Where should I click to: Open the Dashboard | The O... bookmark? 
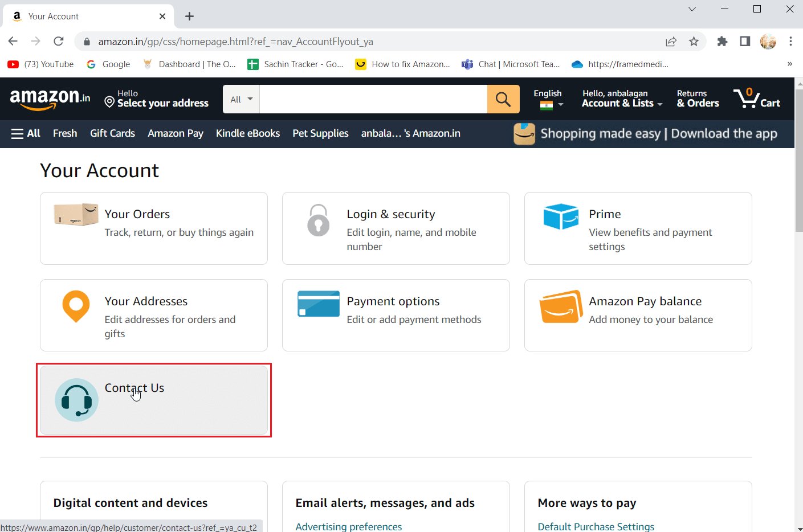tap(189, 64)
